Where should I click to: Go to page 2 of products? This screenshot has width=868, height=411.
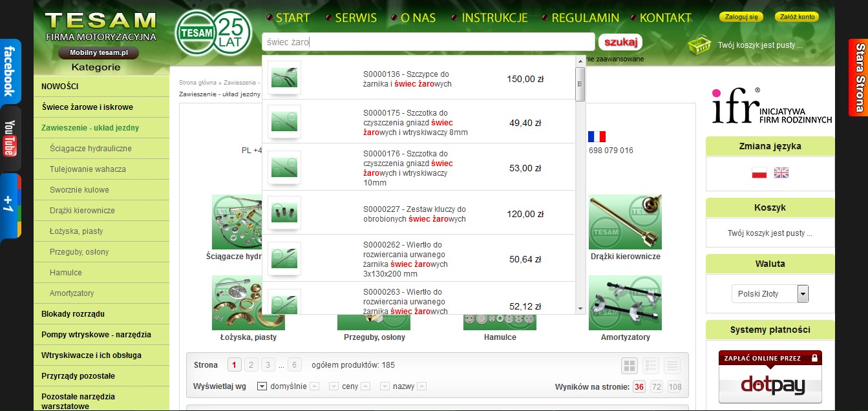click(x=251, y=365)
